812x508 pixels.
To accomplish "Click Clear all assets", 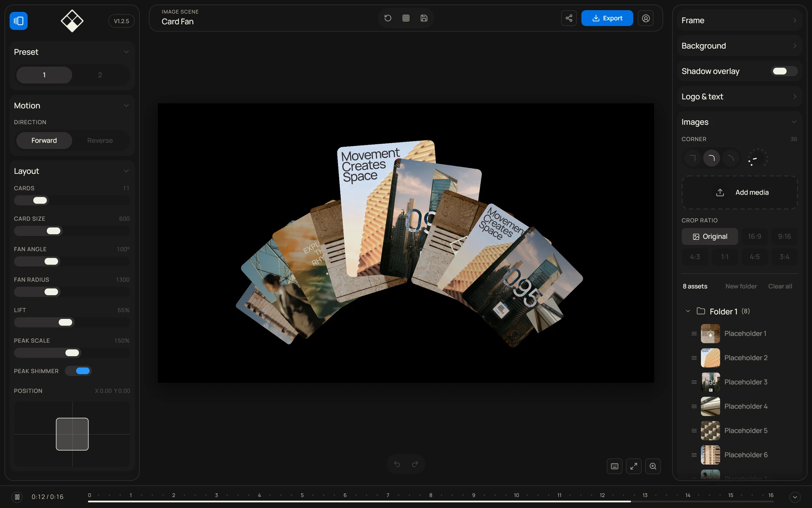I will [780, 286].
